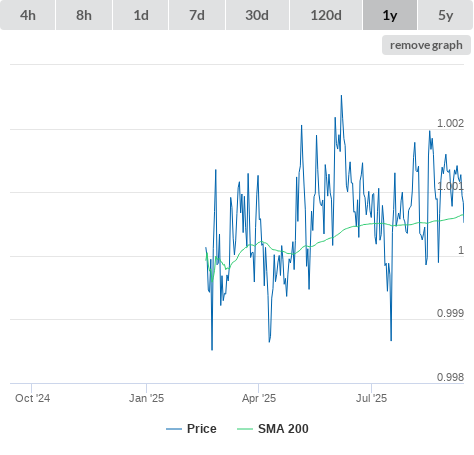
Task: Show the 7d price range
Action: pyautogui.click(x=197, y=15)
